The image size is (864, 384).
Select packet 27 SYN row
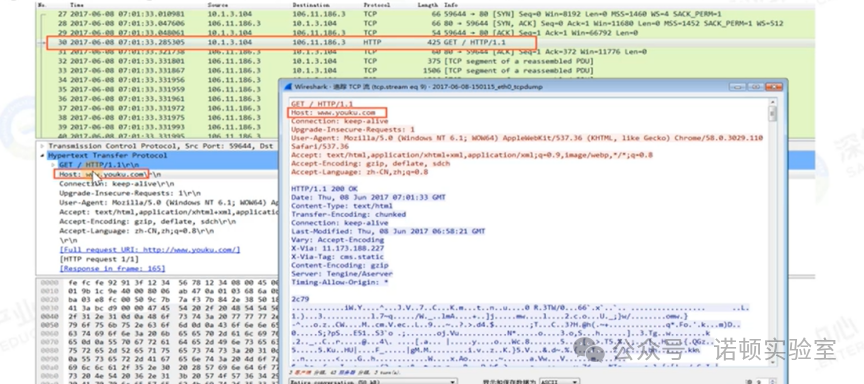click(424, 14)
